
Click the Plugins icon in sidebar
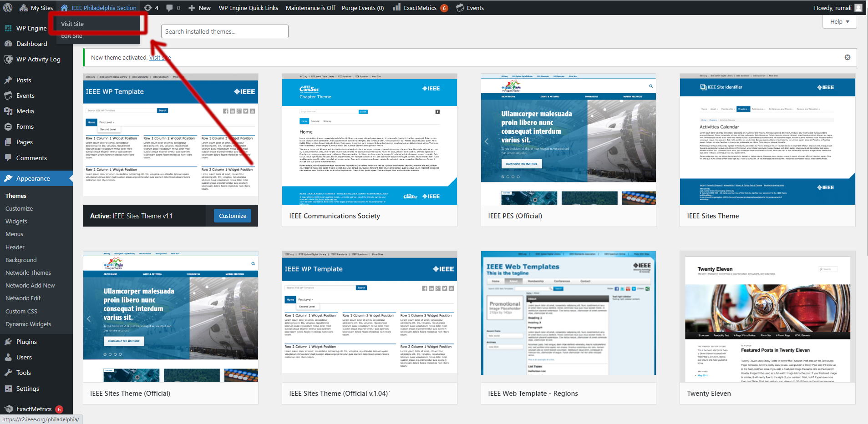click(x=8, y=342)
